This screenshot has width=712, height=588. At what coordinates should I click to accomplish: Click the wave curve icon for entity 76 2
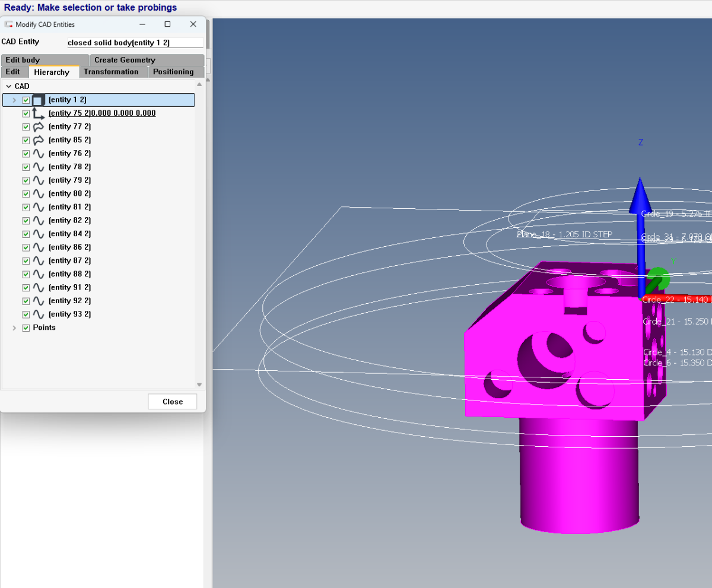tap(38, 154)
